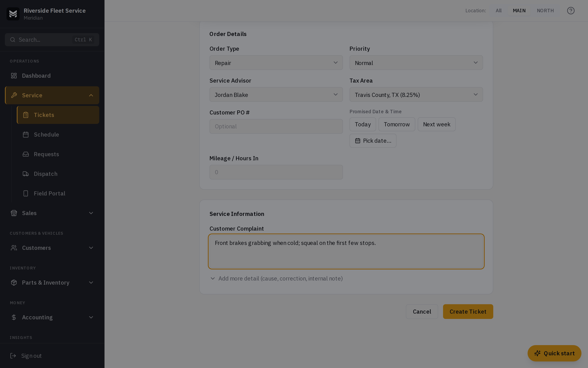Click the Service wrench icon
588x368 pixels.
[x=14, y=95]
